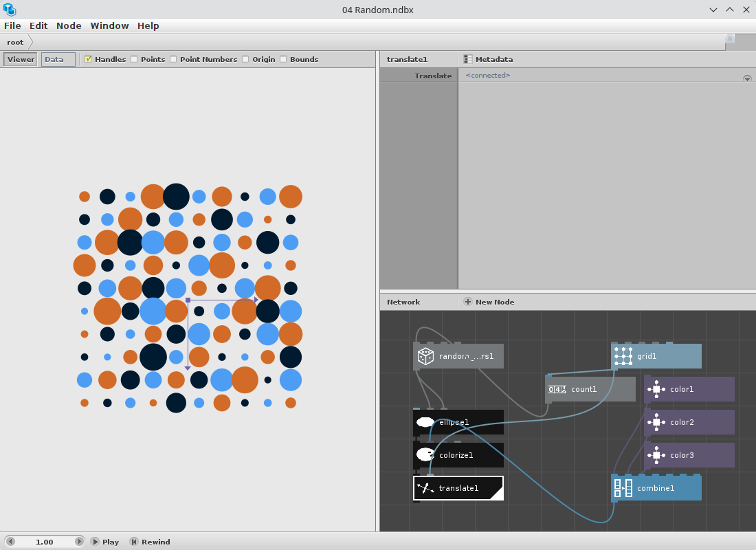Select the ellipse1 node icon
Viewport: 756px width, 550px height.
tap(425, 422)
